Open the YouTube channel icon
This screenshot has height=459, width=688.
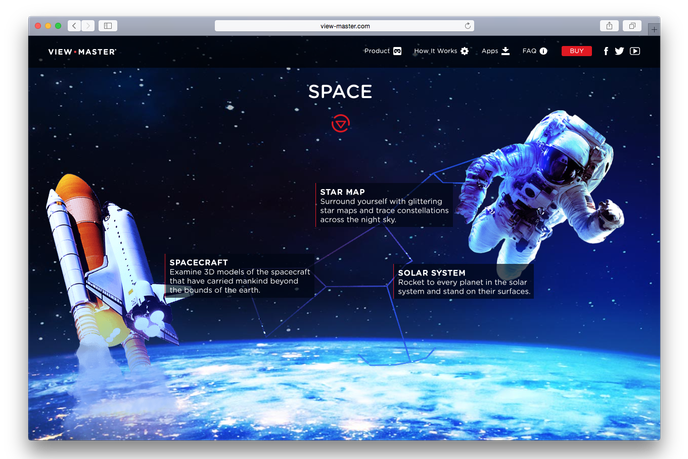pos(635,51)
